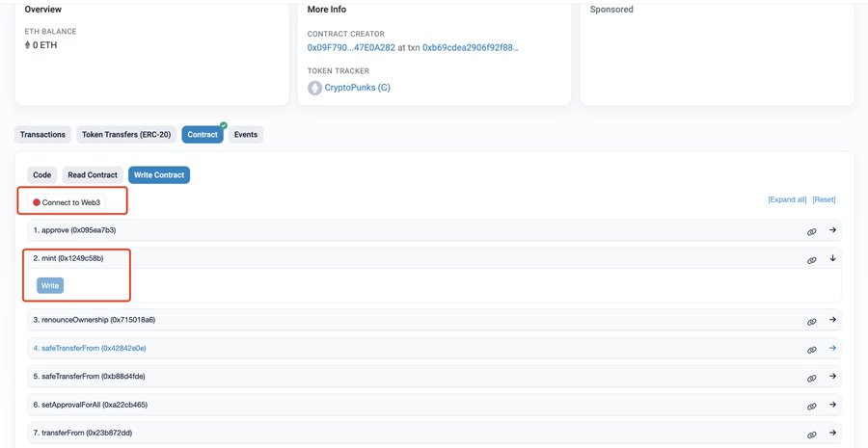Image resolution: width=868 pixels, height=448 pixels.
Task: Select the Read Contract sub-tab
Action: (93, 175)
